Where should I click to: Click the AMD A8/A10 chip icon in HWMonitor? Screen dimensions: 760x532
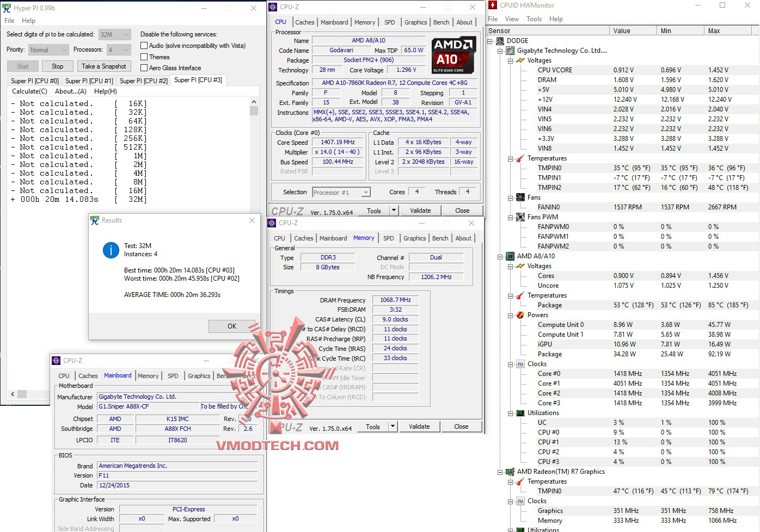510,256
